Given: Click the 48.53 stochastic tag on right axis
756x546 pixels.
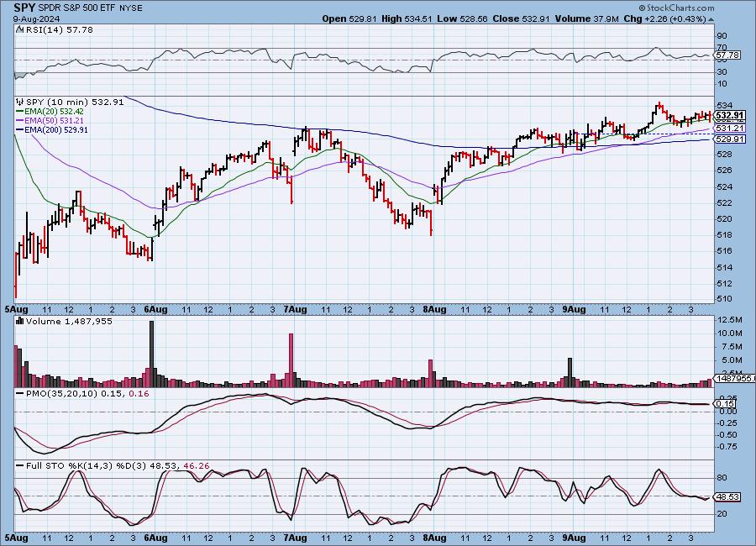Looking at the screenshot, I should [727, 496].
